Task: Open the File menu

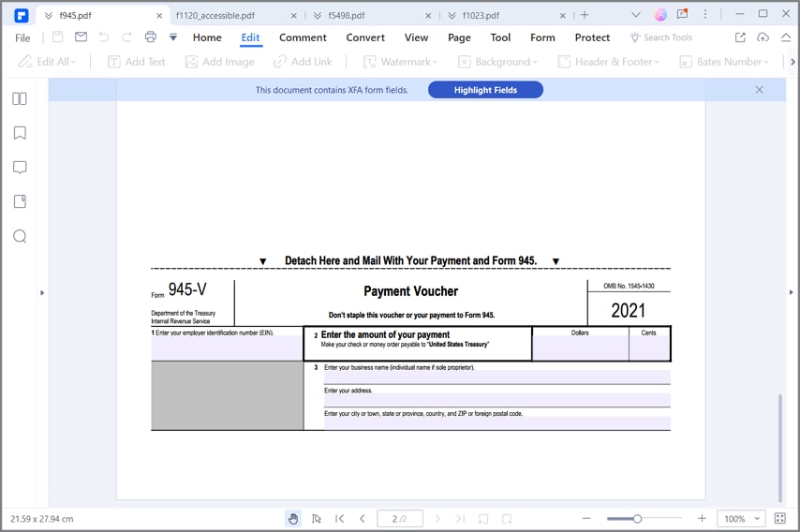Action: pyautogui.click(x=22, y=37)
